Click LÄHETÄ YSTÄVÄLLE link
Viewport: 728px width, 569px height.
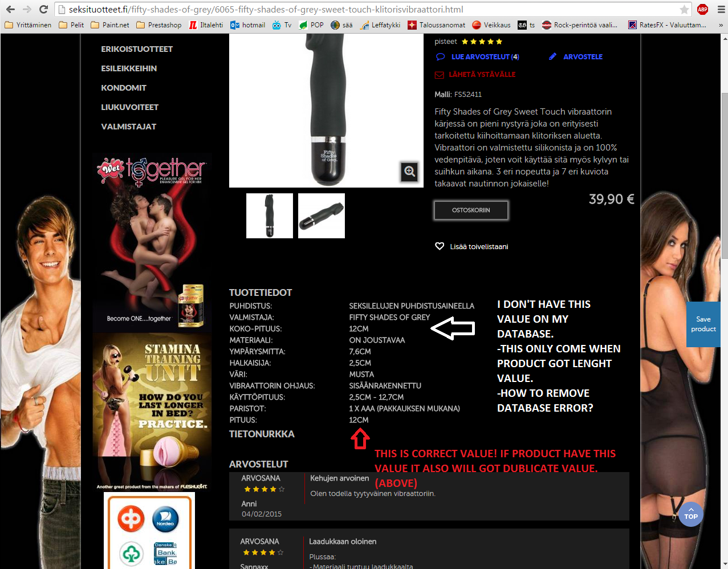[475, 75]
